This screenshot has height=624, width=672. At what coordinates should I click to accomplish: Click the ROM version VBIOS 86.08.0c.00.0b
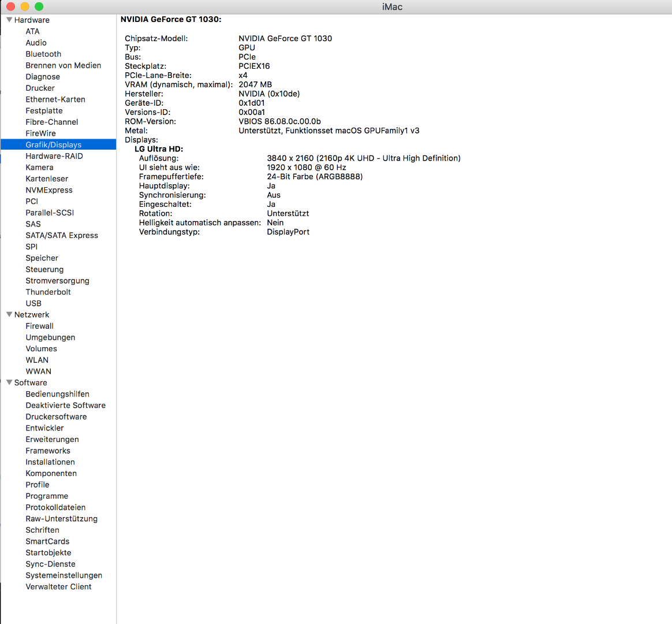point(280,121)
